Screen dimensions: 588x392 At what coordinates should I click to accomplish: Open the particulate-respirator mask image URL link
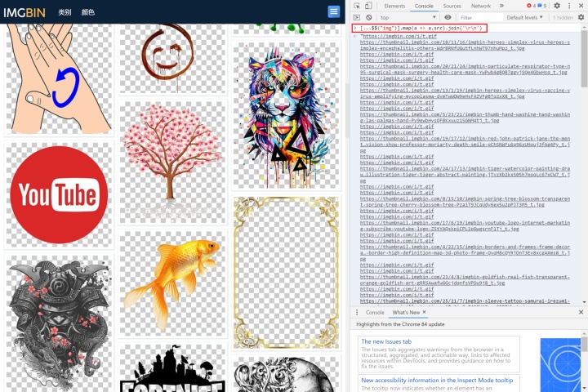point(465,69)
